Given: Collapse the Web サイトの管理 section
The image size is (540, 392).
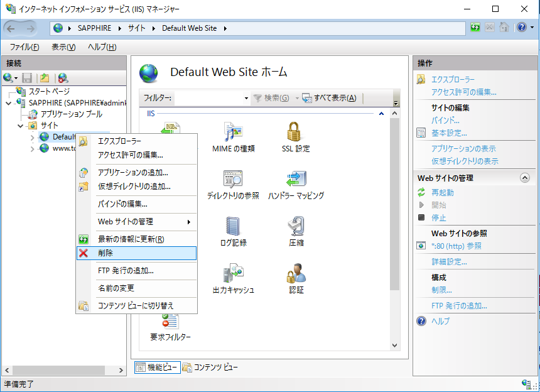Looking at the screenshot, I should click(524, 178).
